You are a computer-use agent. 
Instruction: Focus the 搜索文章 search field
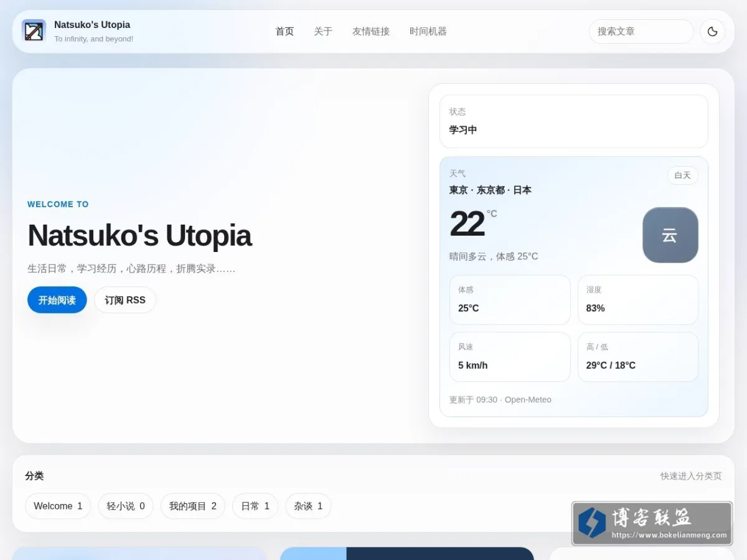click(x=641, y=31)
